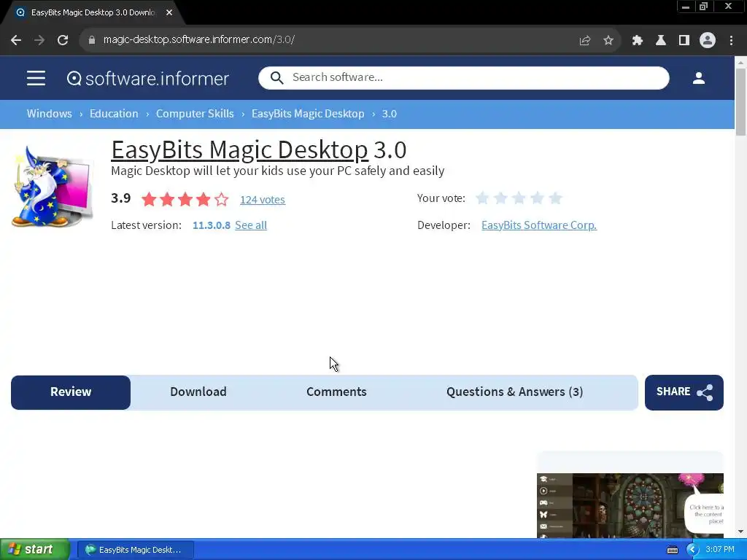Share this page from the address bar
The height and width of the screenshot is (560, 747).
click(x=585, y=41)
